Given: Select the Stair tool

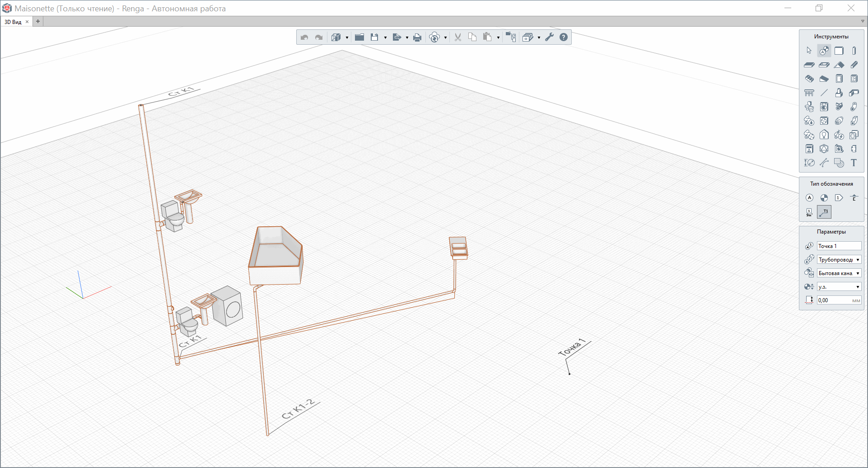Looking at the screenshot, I should tap(809, 79).
